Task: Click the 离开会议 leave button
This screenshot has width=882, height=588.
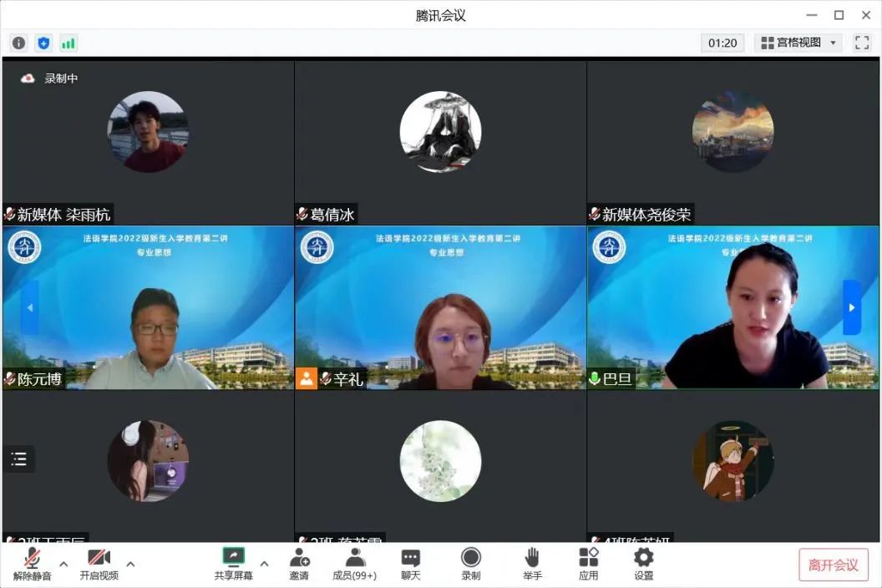Action: pyautogui.click(x=833, y=565)
